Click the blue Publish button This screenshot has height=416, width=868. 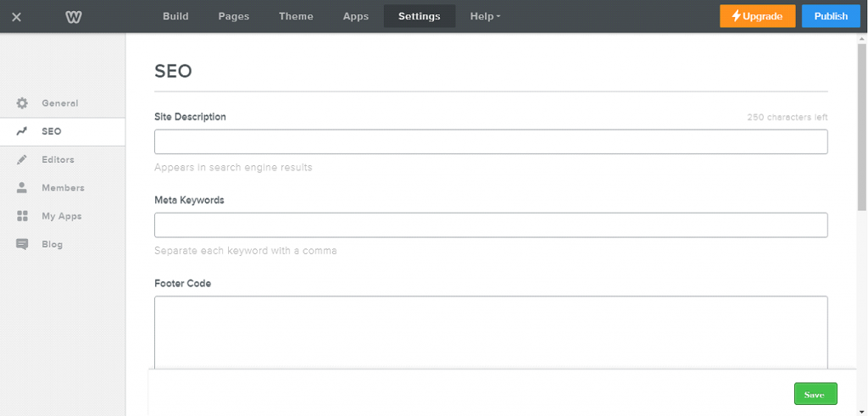pos(831,16)
